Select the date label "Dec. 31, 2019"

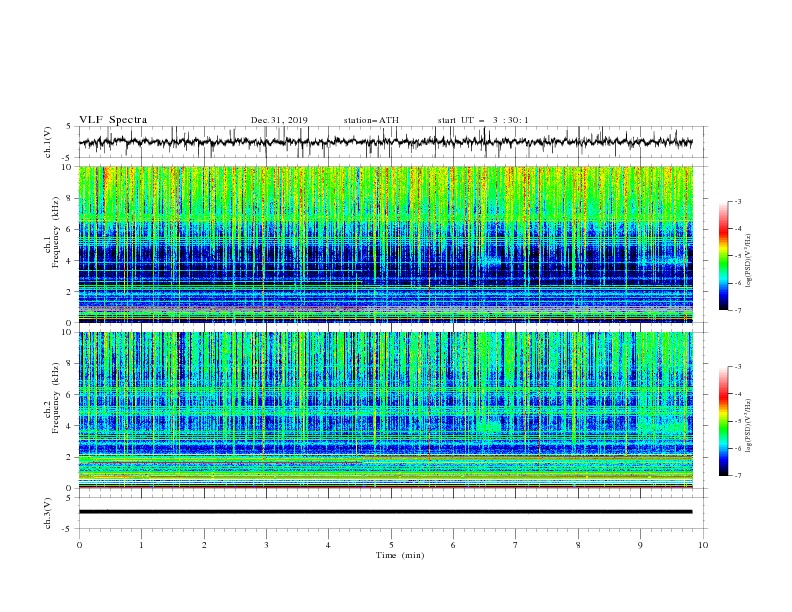[x=279, y=120]
